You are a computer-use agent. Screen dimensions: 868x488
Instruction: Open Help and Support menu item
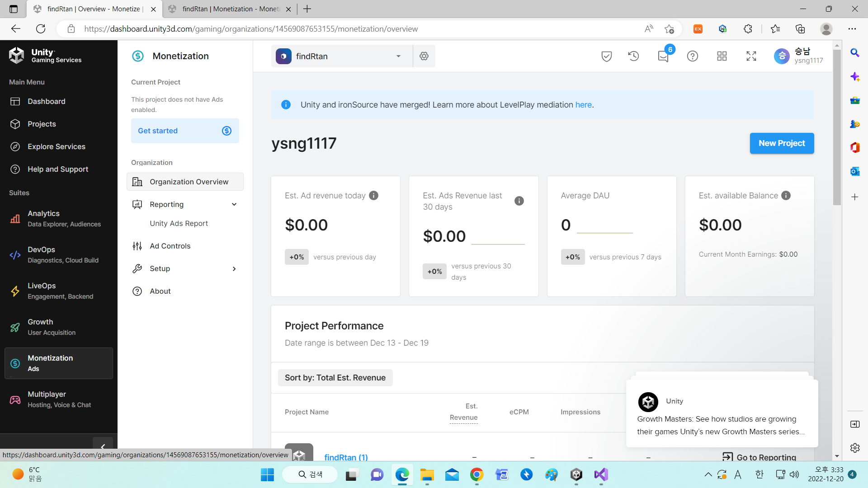pyautogui.click(x=59, y=169)
